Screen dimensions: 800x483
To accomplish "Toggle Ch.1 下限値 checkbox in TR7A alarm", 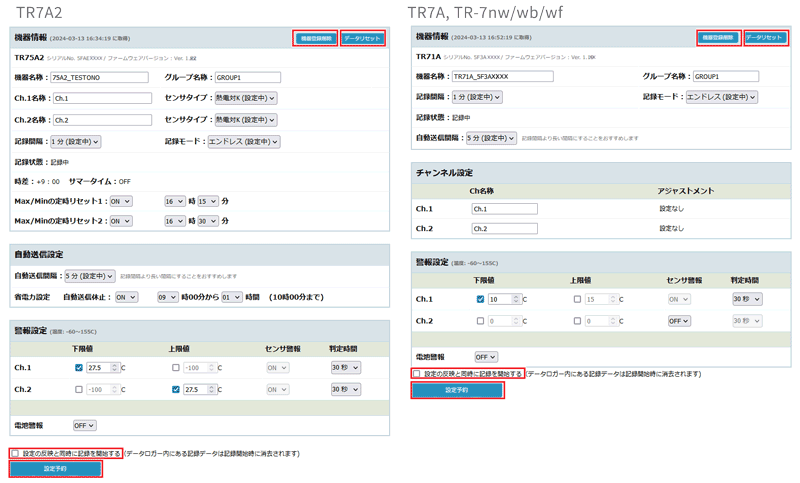I will click(x=480, y=299).
